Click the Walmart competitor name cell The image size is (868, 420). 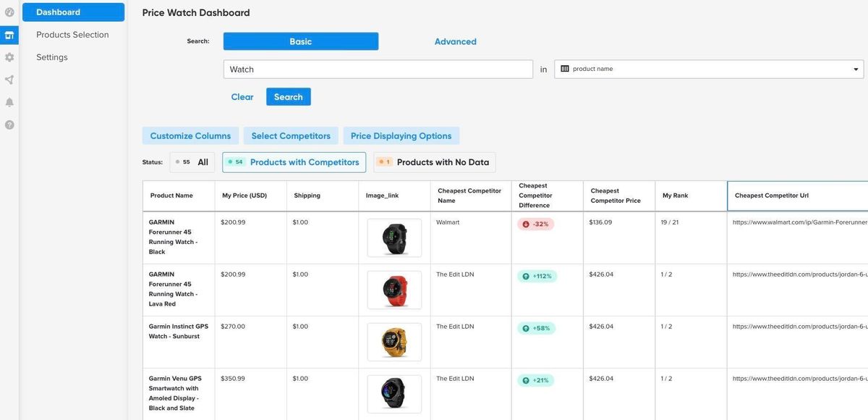pyautogui.click(x=448, y=222)
